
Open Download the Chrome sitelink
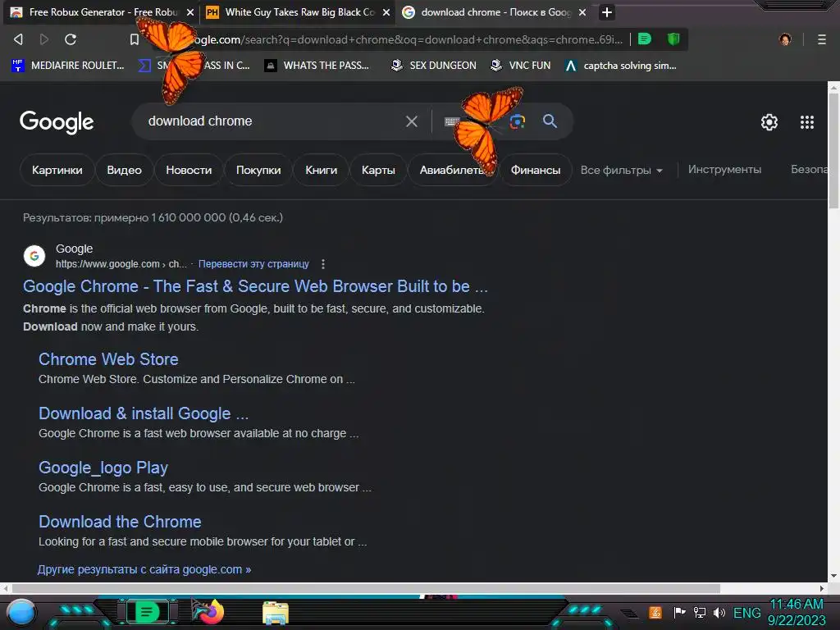[x=120, y=521]
